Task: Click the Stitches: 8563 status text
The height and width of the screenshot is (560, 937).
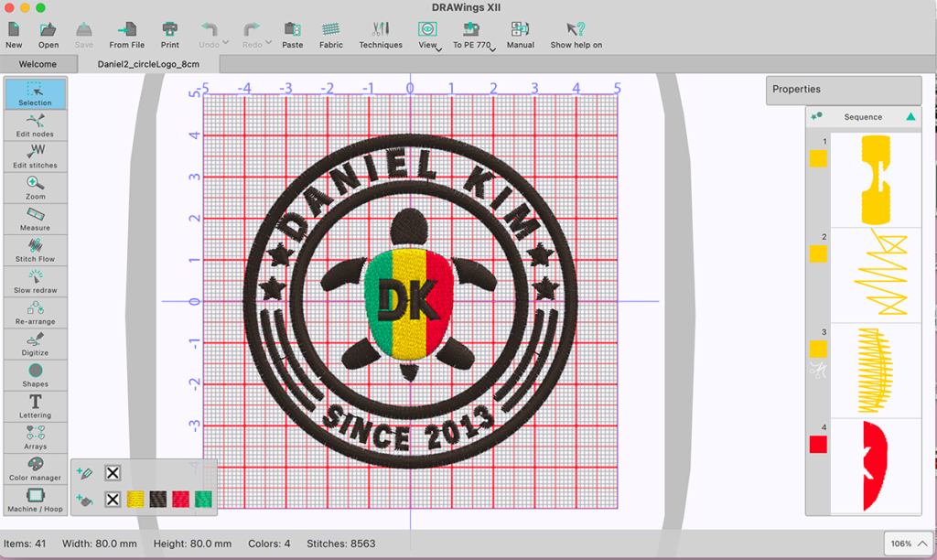Action: [340, 544]
